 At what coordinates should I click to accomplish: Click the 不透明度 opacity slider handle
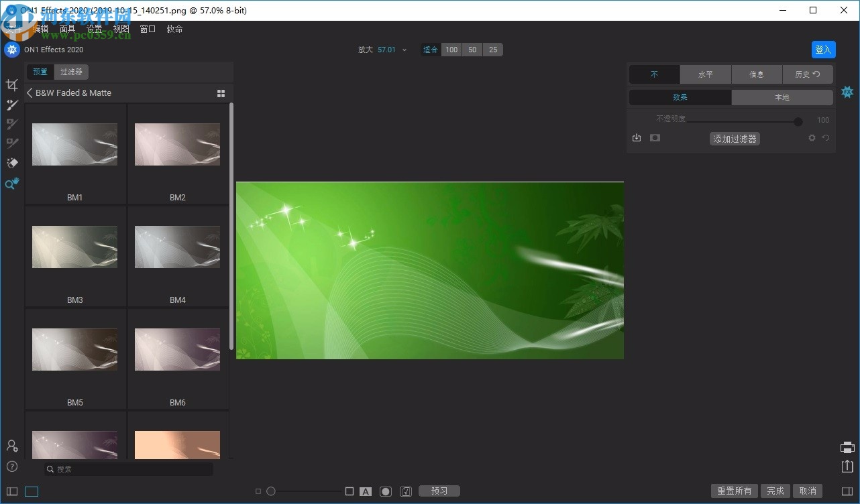(x=798, y=121)
